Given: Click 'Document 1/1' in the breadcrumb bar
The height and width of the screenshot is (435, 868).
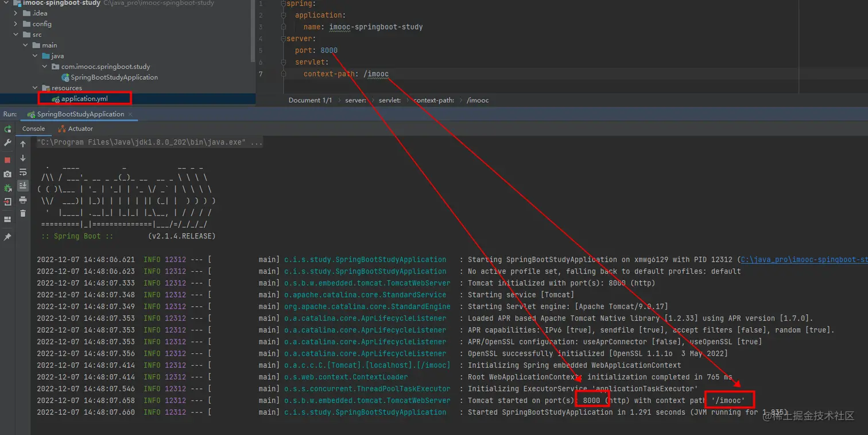Looking at the screenshot, I should 310,100.
